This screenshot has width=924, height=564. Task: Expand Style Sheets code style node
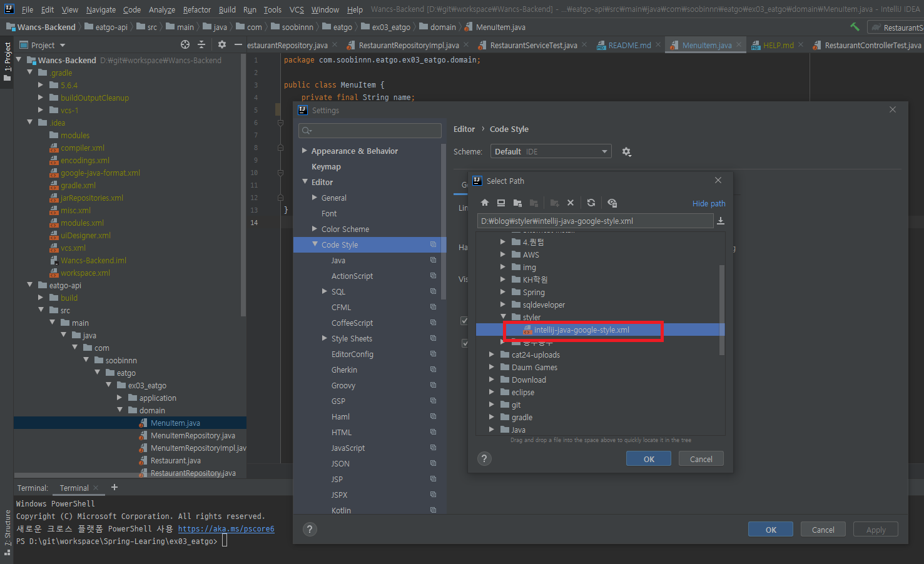click(325, 338)
